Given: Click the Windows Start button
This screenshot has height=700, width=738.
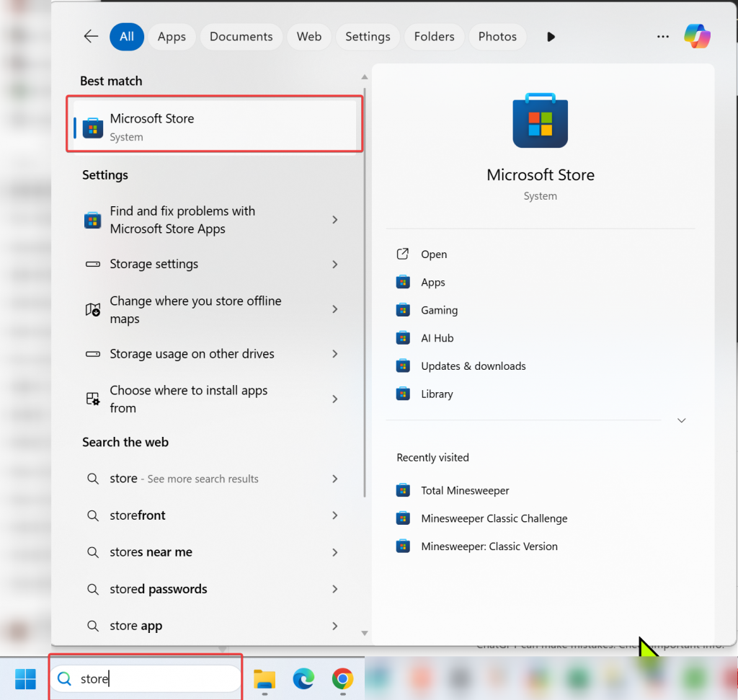Looking at the screenshot, I should click(25, 679).
